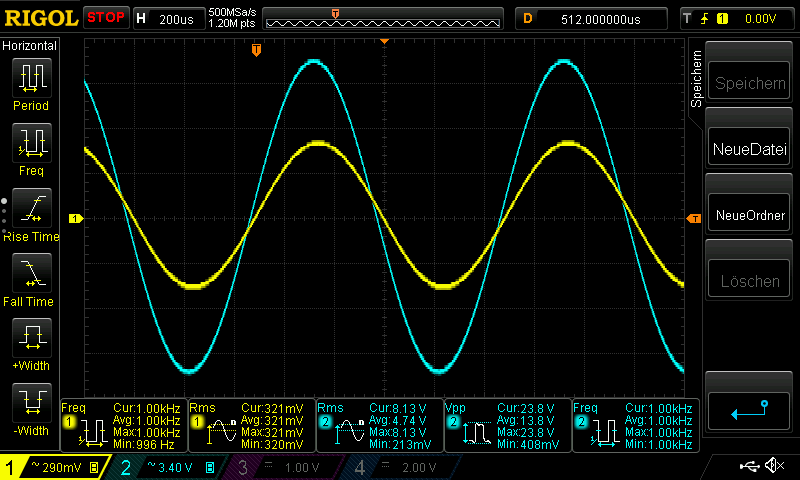Select the Rise Time measurement icon

tap(32, 208)
